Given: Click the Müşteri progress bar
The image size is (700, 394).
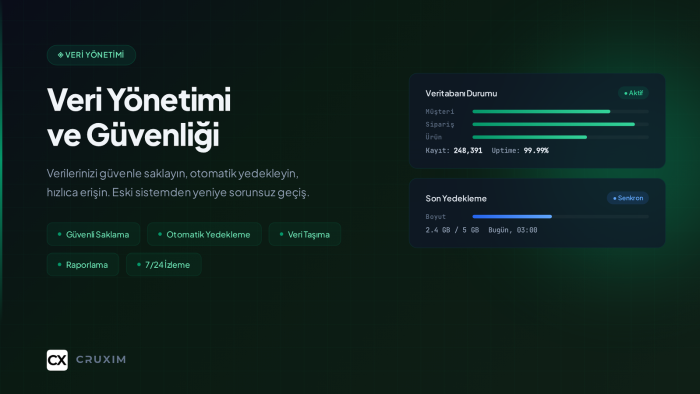Looking at the screenshot, I should 560,112.
